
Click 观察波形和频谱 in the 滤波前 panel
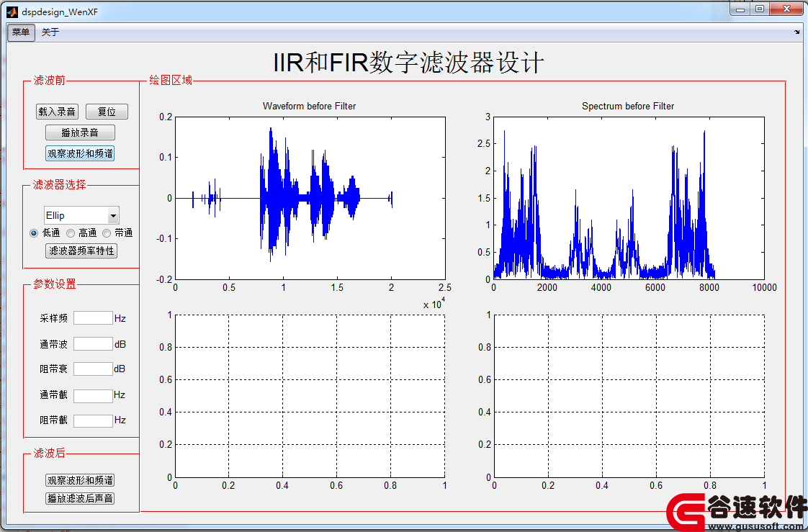80,153
